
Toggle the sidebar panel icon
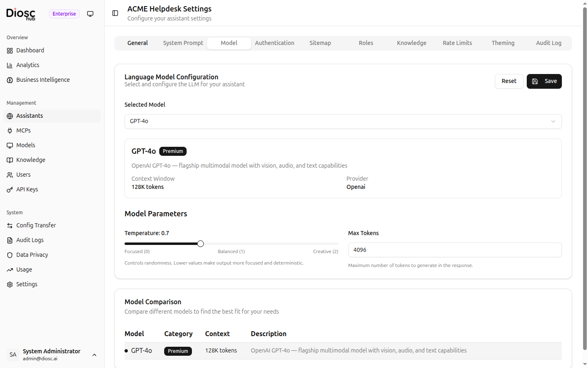115,13
